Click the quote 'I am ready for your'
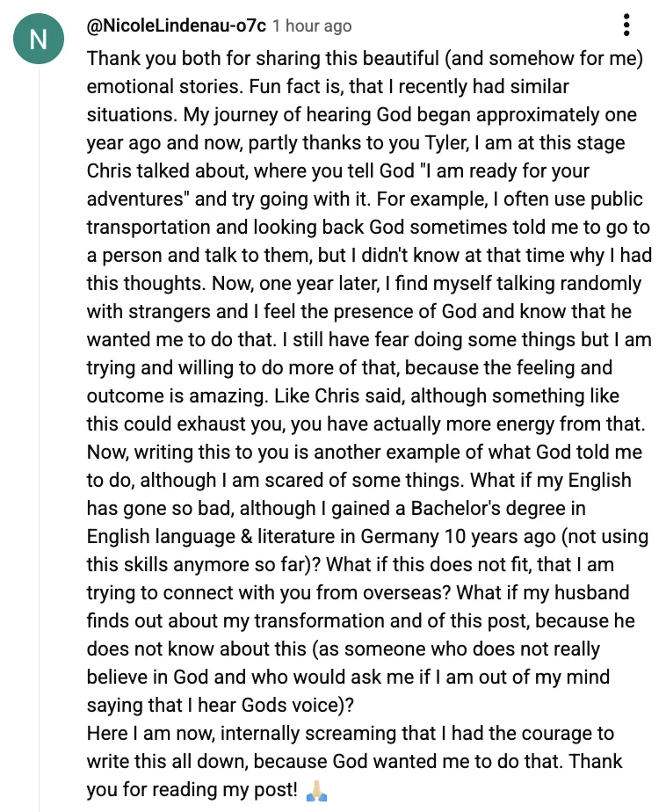 click(506, 170)
